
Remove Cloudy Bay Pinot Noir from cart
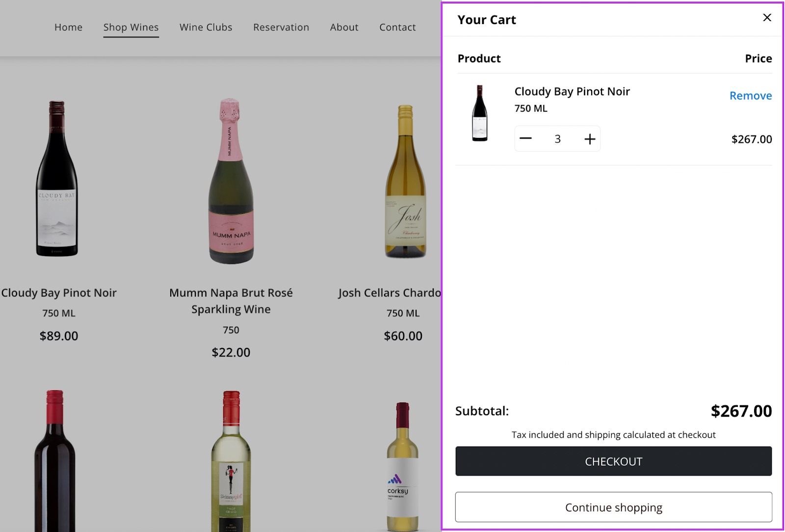[x=750, y=96]
